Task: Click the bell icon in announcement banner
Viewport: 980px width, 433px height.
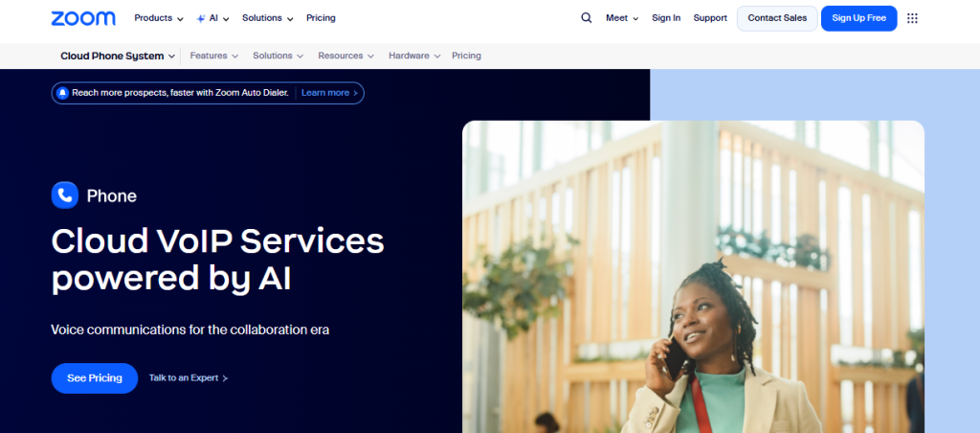Action: 62,93
